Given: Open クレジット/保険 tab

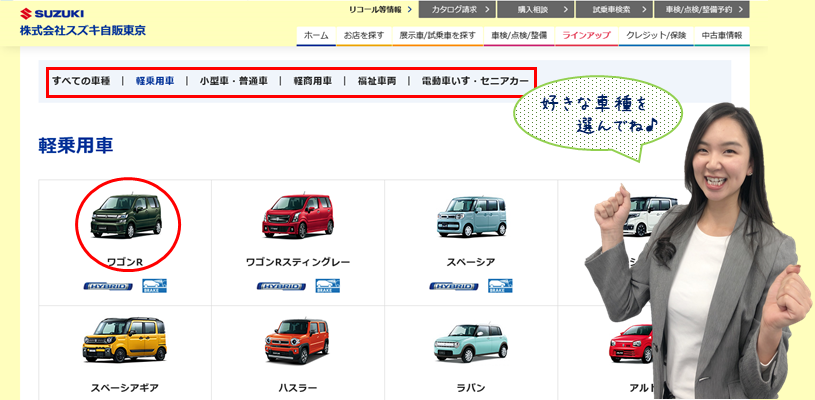Looking at the screenshot, I should coord(656,36).
